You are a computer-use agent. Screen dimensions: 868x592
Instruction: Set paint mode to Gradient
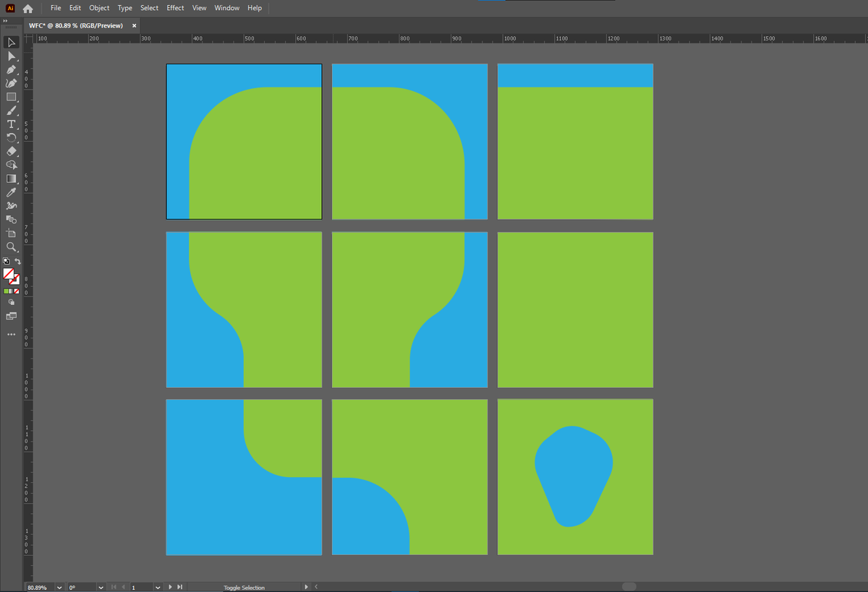(x=12, y=291)
